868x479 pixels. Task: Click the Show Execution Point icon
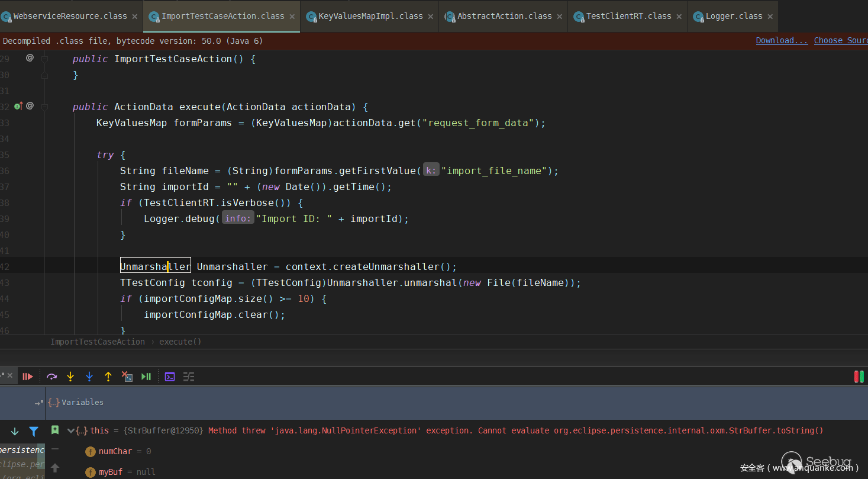27,377
